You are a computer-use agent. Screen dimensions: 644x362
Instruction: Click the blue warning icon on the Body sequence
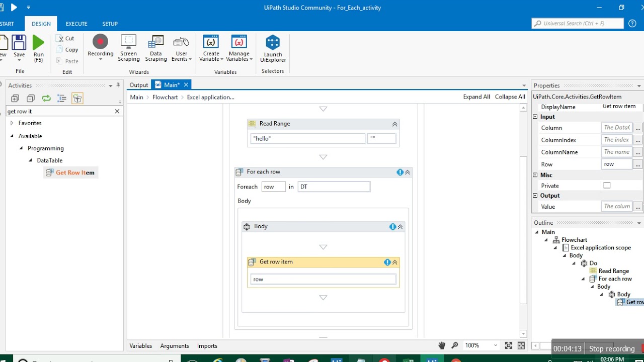click(393, 227)
